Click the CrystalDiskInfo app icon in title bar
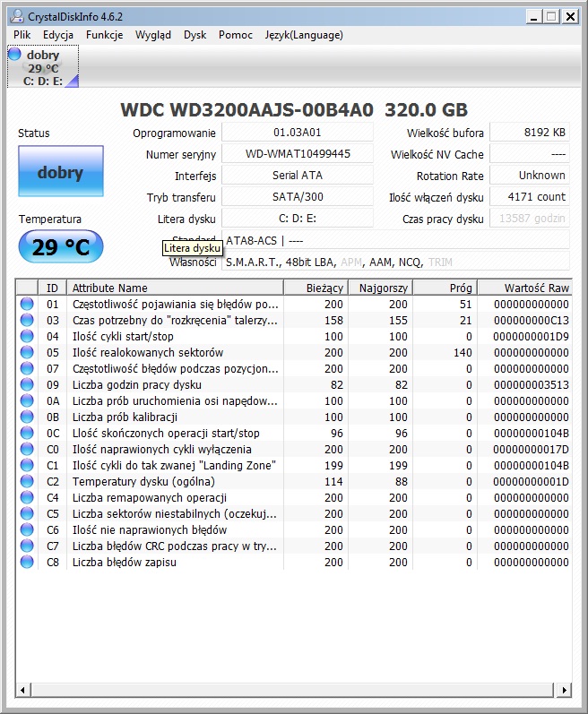 pyautogui.click(x=16, y=17)
